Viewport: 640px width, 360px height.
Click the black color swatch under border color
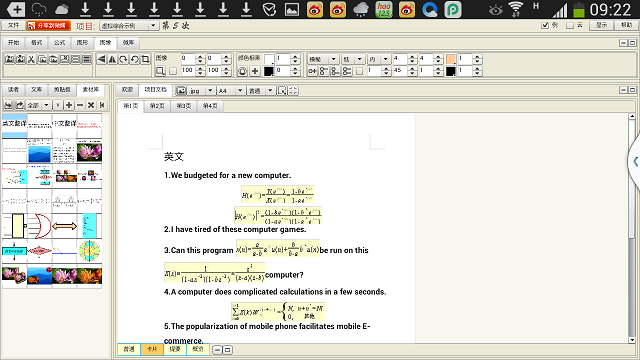pyautogui.click(x=269, y=71)
